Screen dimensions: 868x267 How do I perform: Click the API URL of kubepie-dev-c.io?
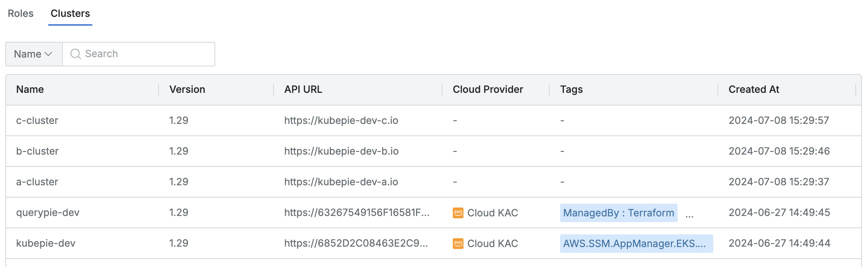[341, 120]
